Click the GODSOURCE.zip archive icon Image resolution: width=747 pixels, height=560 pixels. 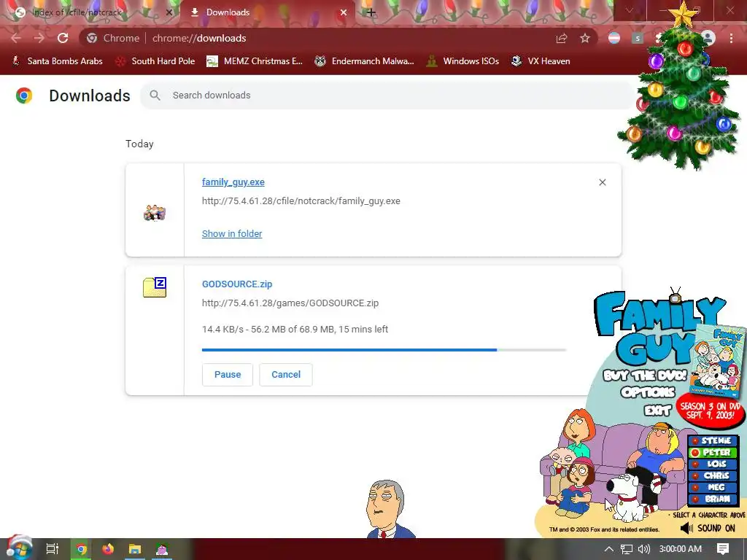pos(155,287)
